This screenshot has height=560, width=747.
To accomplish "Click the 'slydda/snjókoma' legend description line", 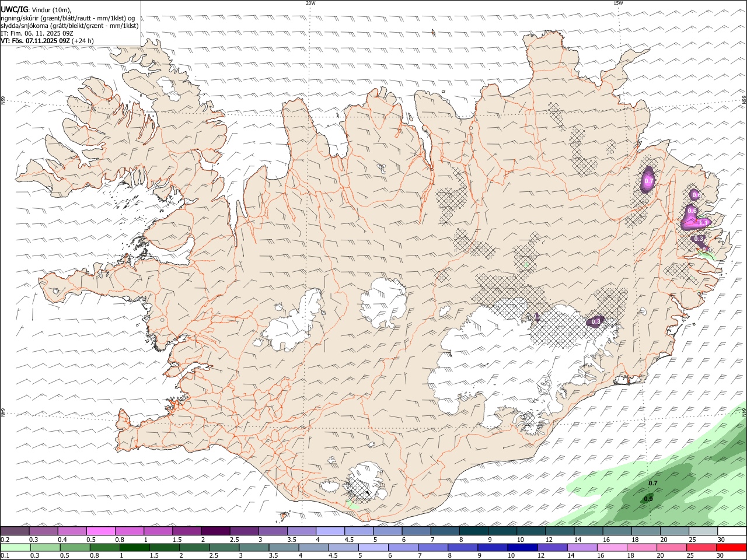I will tap(69, 26).
